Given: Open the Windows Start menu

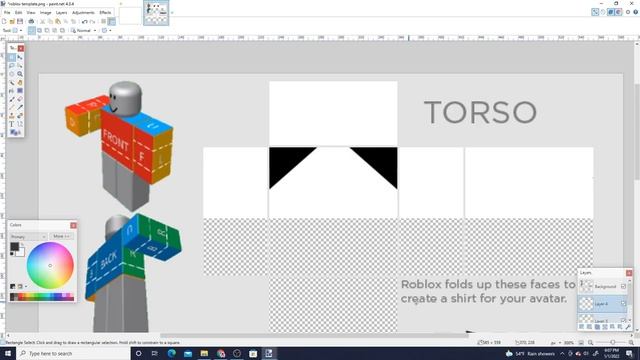Looking at the screenshot, I should [x=7, y=353].
